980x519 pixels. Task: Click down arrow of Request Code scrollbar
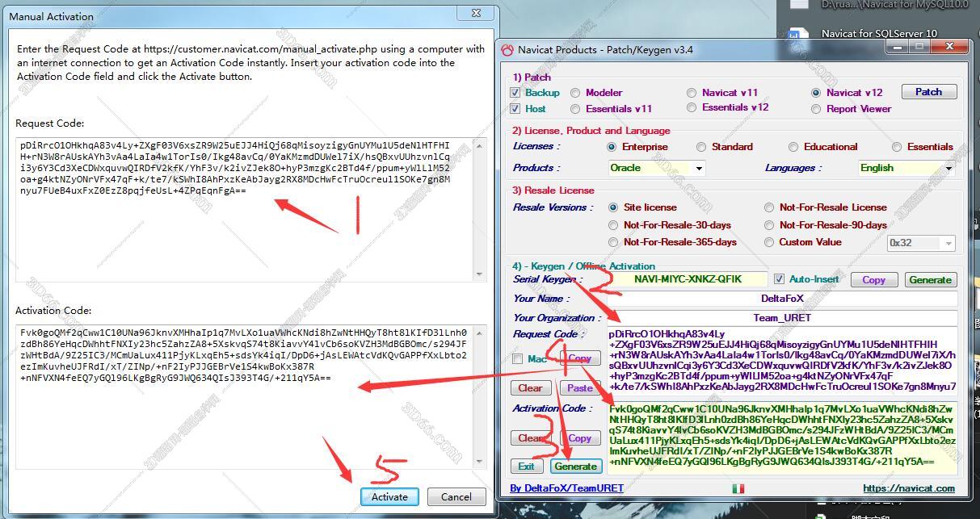click(480, 274)
